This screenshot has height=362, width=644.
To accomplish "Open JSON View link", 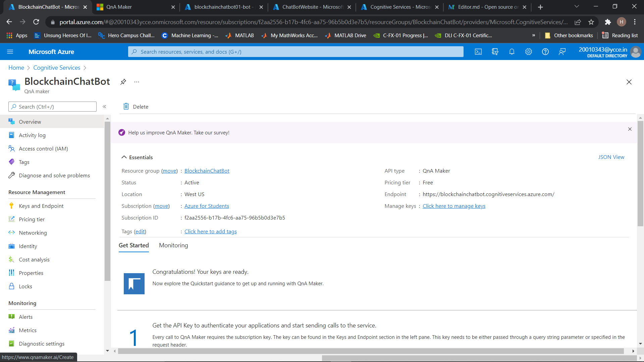I will tap(611, 157).
